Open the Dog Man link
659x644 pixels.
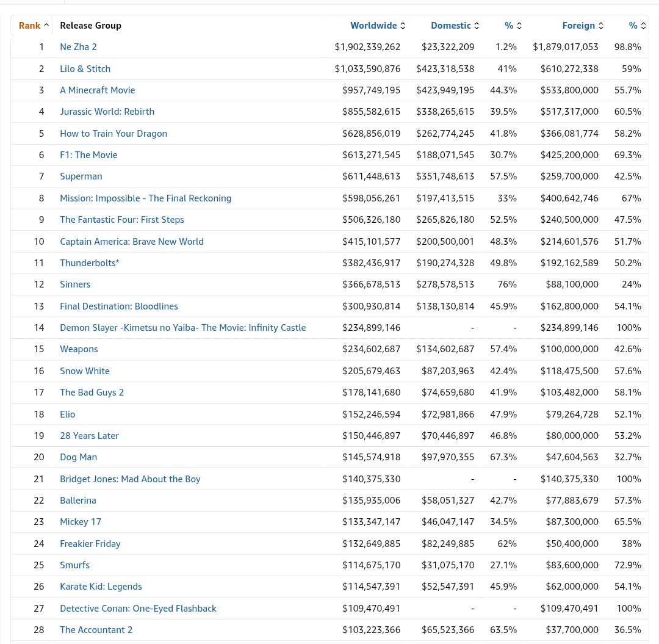[x=79, y=457]
